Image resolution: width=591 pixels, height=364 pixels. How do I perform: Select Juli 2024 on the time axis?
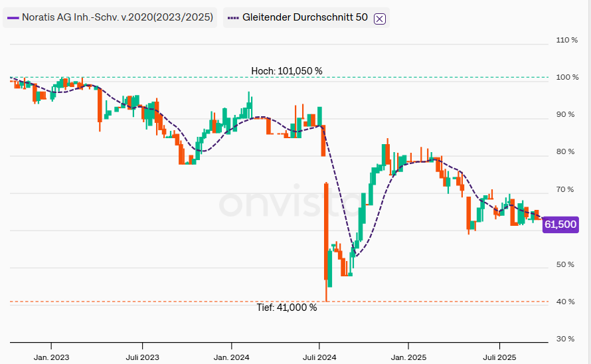[319, 357]
